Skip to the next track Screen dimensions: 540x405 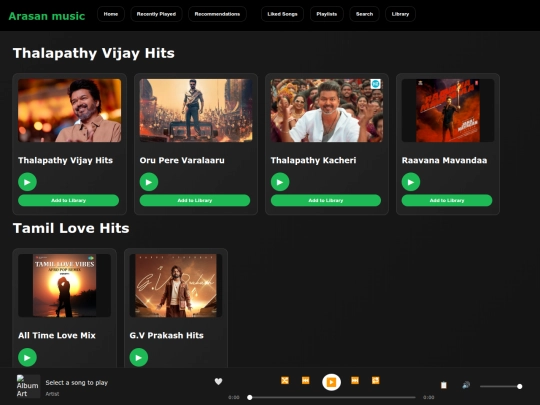click(x=355, y=380)
